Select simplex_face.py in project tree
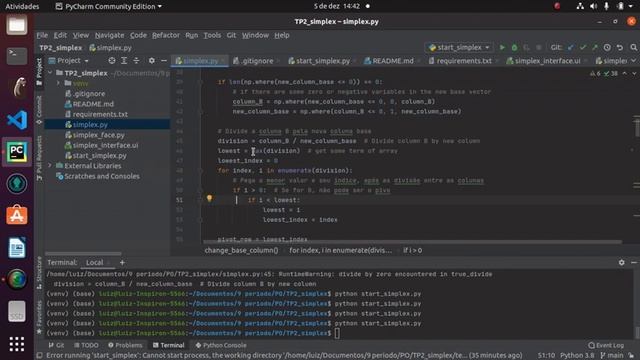The height and width of the screenshot is (360, 640). tap(98, 135)
